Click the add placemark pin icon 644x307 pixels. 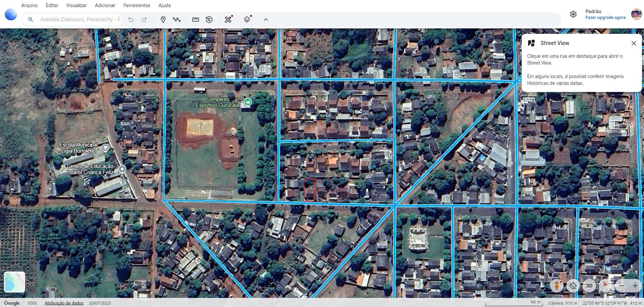click(x=163, y=20)
